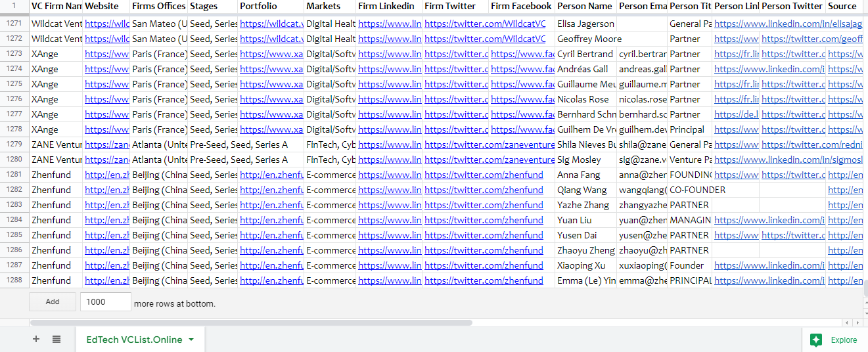Click the horizontal scrollbar left arrow
This screenshot has width=868, height=352.
(848, 322)
